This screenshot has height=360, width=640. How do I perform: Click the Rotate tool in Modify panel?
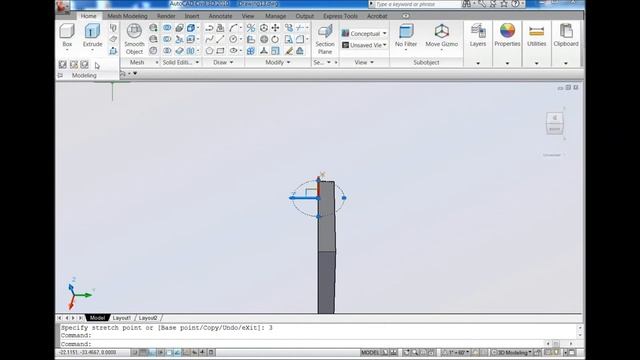[276, 39]
